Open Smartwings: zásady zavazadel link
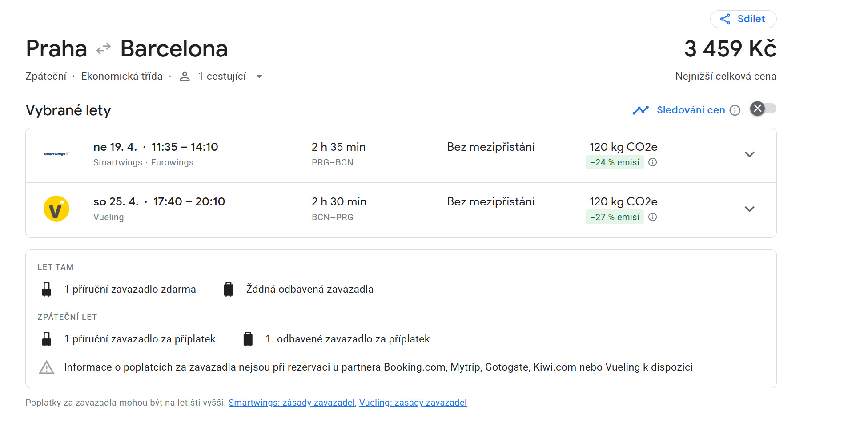Image resolution: width=868 pixels, height=423 pixels. pyautogui.click(x=291, y=403)
